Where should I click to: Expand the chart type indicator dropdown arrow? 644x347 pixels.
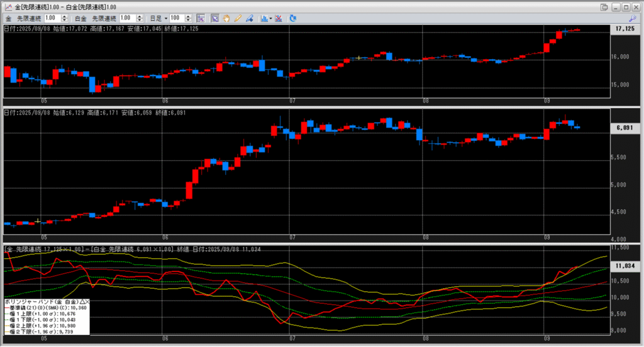click(x=270, y=19)
